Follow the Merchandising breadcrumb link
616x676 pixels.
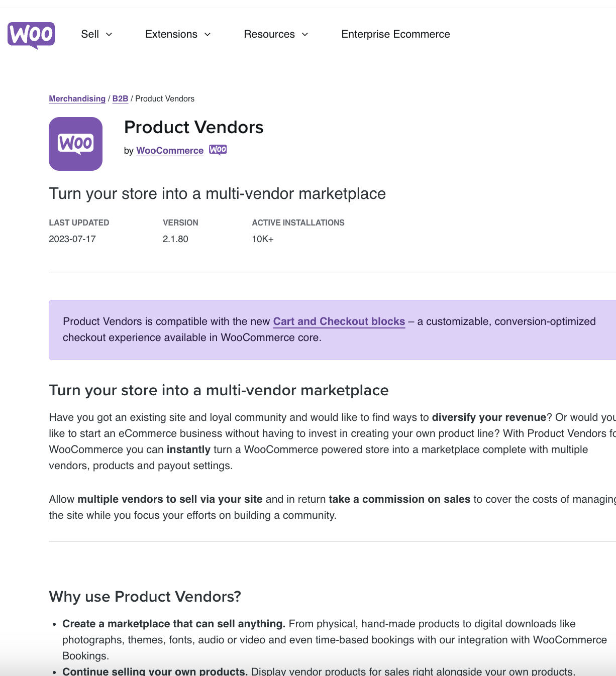tap(77, 98)
